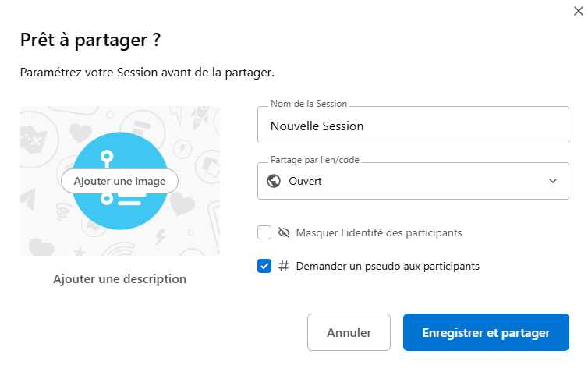This screenshot has height=372, width=588.
Task: Open the Partage par lien/code Ouvert option
Action: point(413,181)
